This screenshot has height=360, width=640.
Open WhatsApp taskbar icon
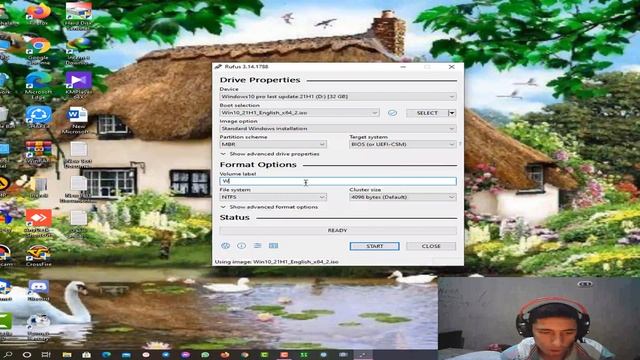(205, 355)
